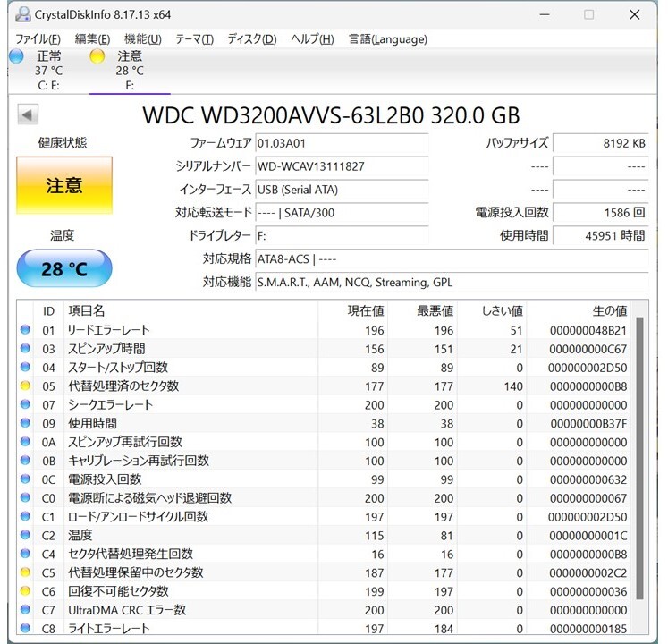
Task: Select the UltraDMA CRC エラー数 attribute name
Action: pos(127,610)
